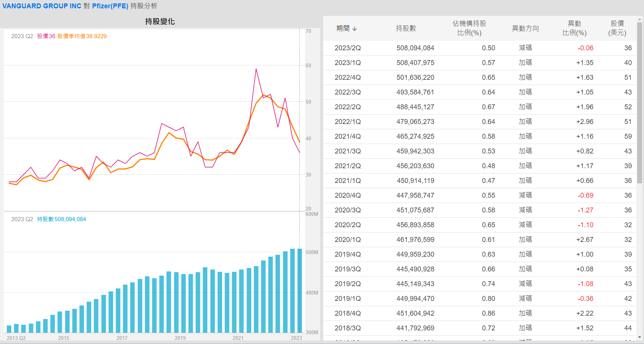644x344 pixels.
Task: Click the 異動方向 column header
Action: pos(525,28)
